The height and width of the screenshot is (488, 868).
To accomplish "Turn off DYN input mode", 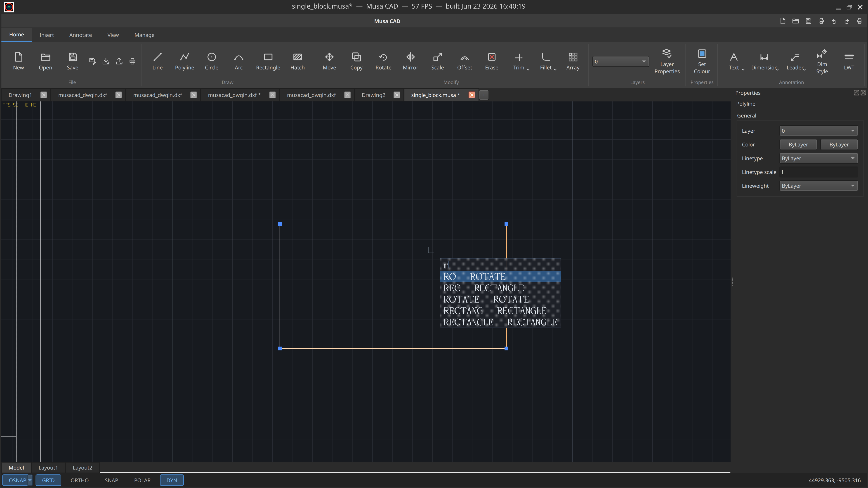I will click(172, 480).
